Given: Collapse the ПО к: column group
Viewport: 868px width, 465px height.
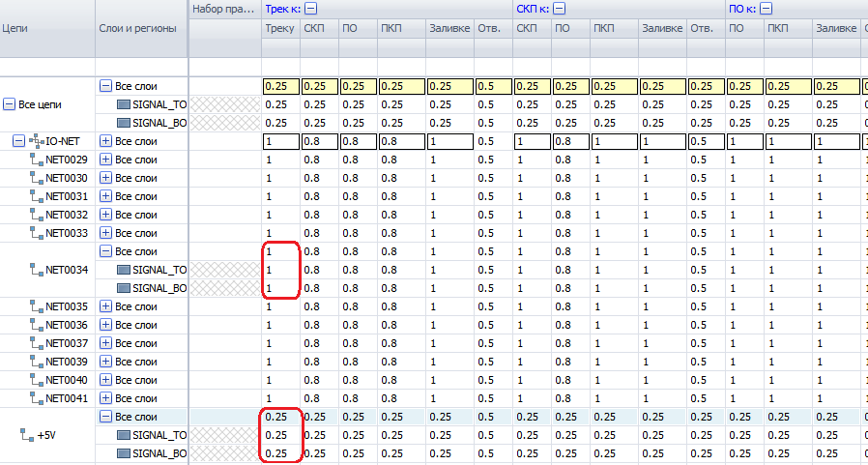Looking at the screenshot, I should click(766, 9).
